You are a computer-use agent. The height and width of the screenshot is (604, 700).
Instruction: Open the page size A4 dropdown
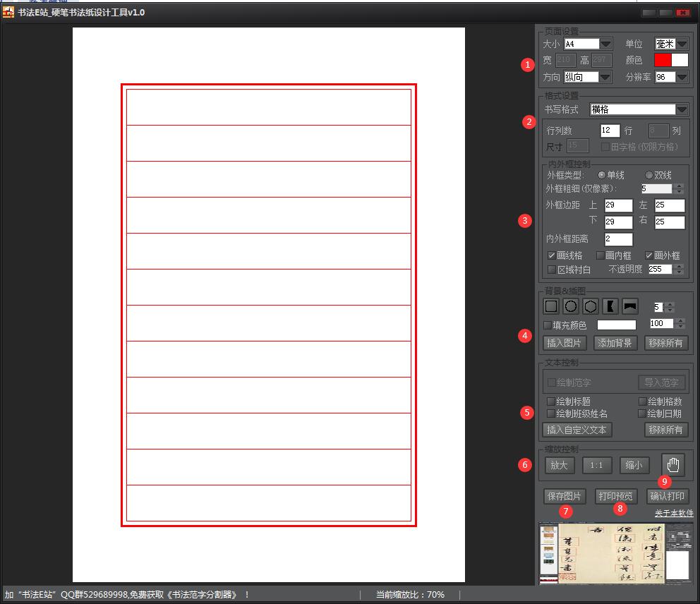click(x=605, y=44)
